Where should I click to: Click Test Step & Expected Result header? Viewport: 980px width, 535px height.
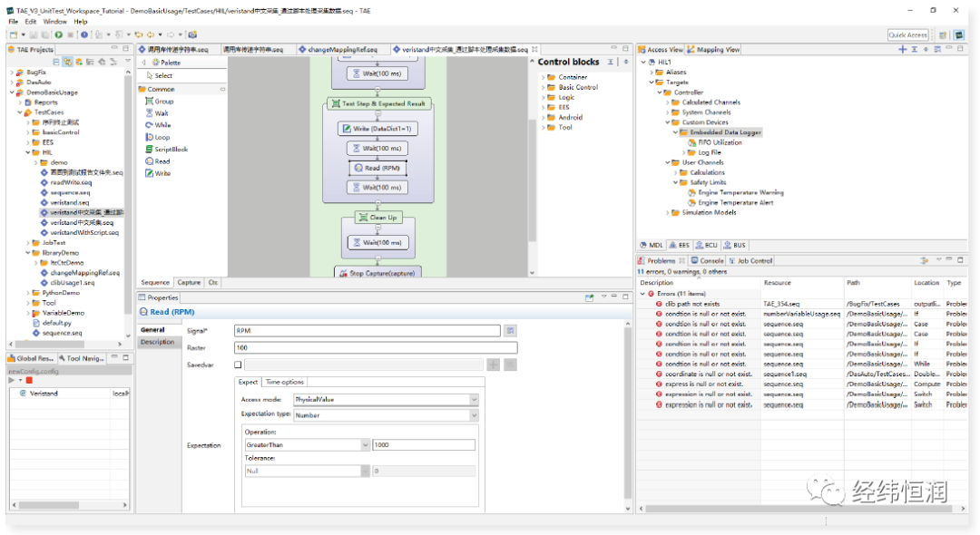[x=377, y=103]
